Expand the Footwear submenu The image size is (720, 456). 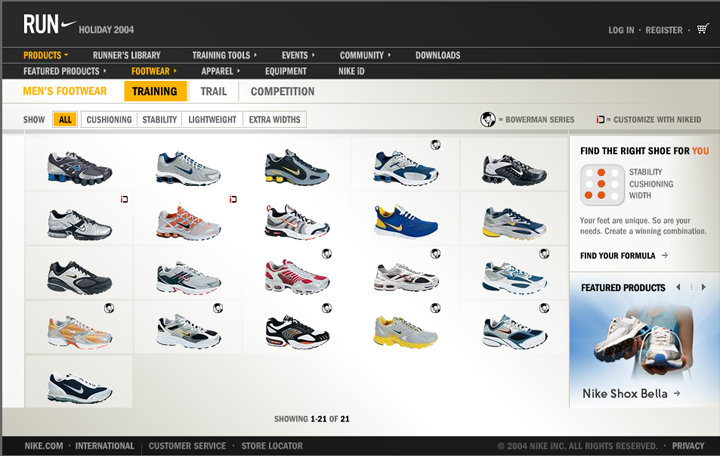154,71
